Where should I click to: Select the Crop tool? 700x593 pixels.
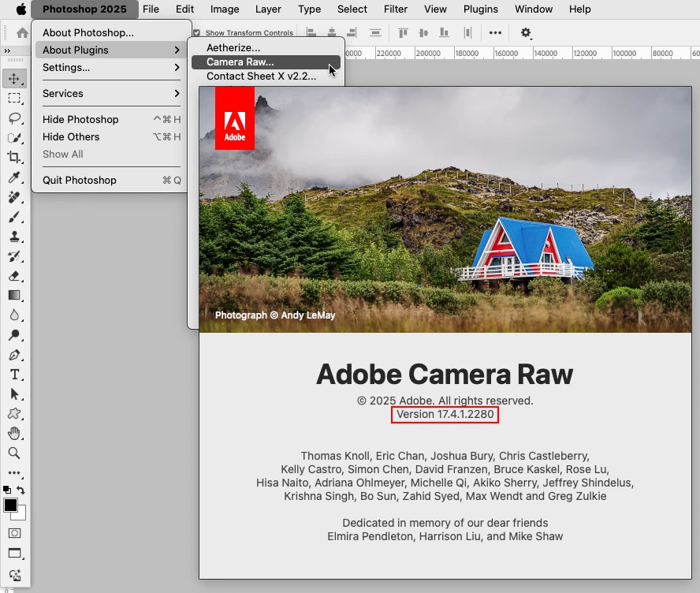(x=14, y=157)
